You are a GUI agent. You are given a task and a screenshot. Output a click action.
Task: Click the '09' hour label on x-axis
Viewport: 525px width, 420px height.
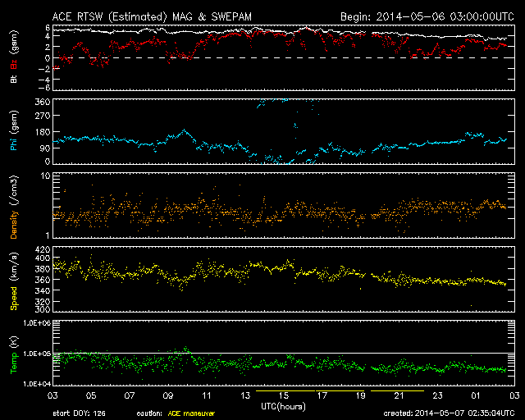pyautogui.click(x=168, y=396)
